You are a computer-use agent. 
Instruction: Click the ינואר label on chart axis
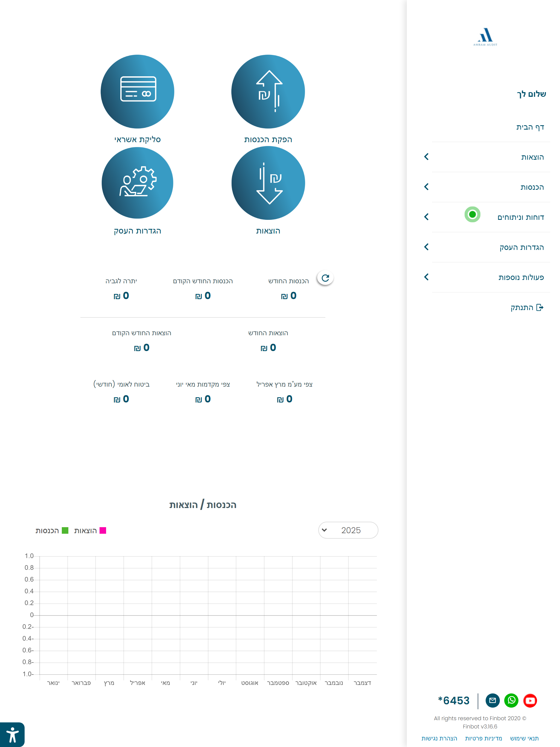click(x=53, y=683)
